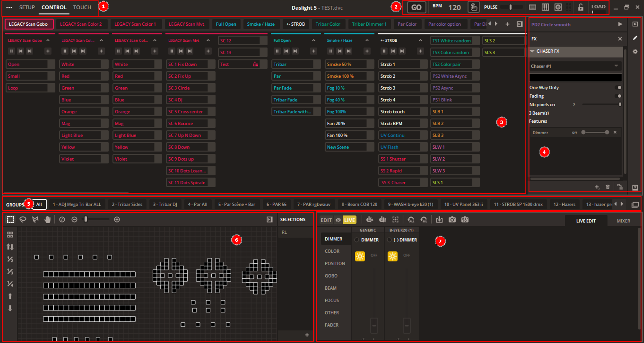Toggle the GENERIC dimmer sun button
644x343 pixels.
[x=360, y=256]
